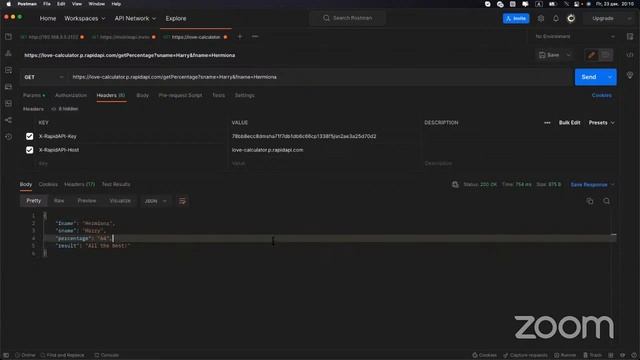The height and width of the screenshot is (360, 640).
Task: Select the Preview response view
Action: (x=87, y=201)
